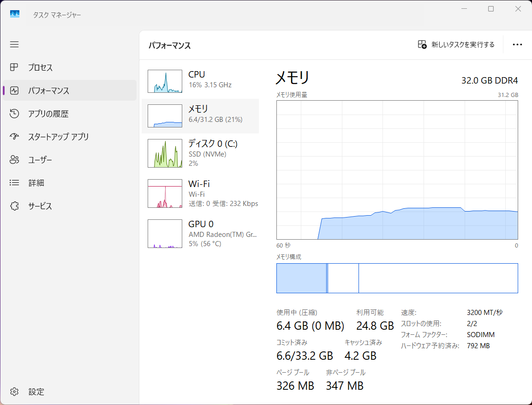
Task: Click the 792 MB hardware reserved value
Action: [478, 345]
